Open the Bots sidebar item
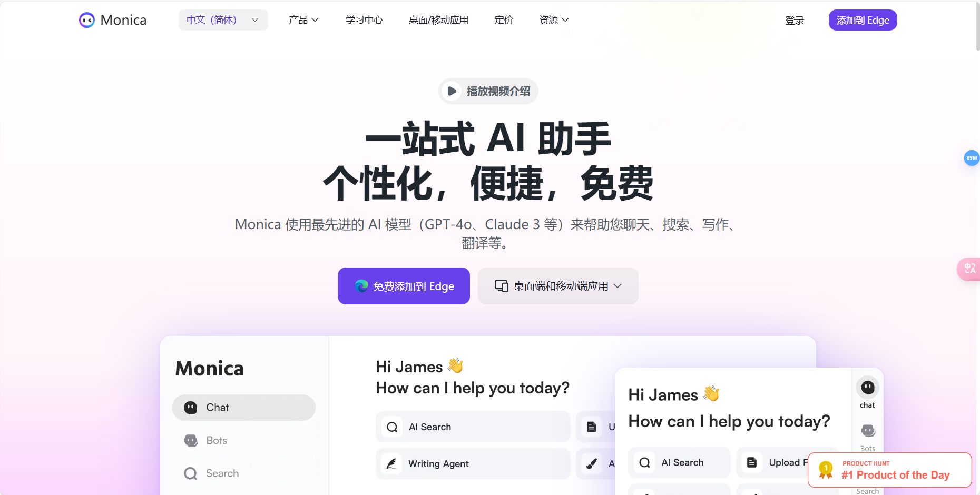 point(216,440)
